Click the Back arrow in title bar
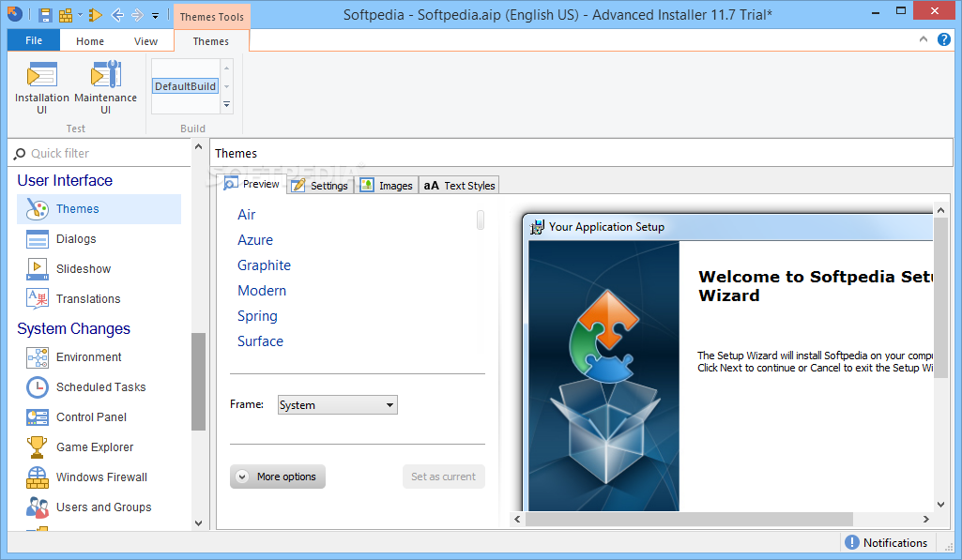962x560 pixels. click(x=117, y=15)
